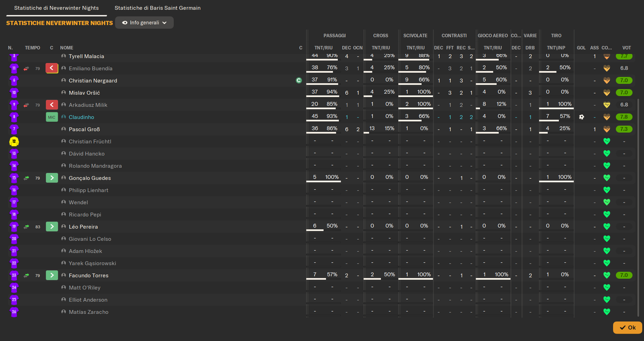The height and width of the screenshot is (341, 644).
Task: Click the green condition heart on Wendel's row
Action: (x=607, y=202)
